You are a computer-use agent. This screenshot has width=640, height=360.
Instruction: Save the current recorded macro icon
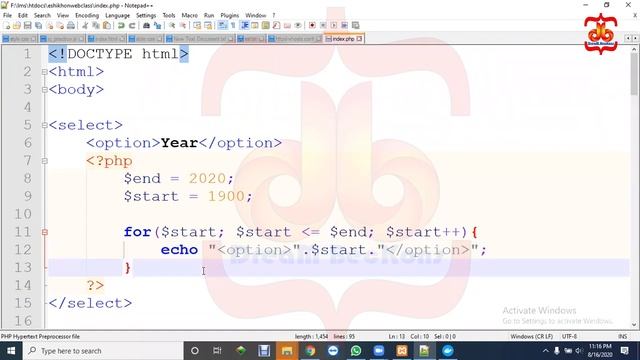(x=356, y=25)
